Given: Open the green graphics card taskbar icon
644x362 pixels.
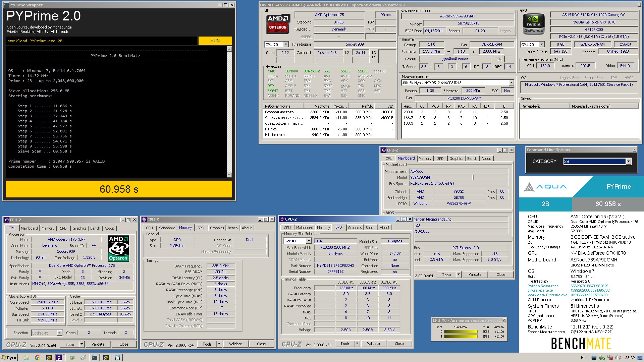Looking at the screenshot, I should pyautogui.click(x=72, y=358).
